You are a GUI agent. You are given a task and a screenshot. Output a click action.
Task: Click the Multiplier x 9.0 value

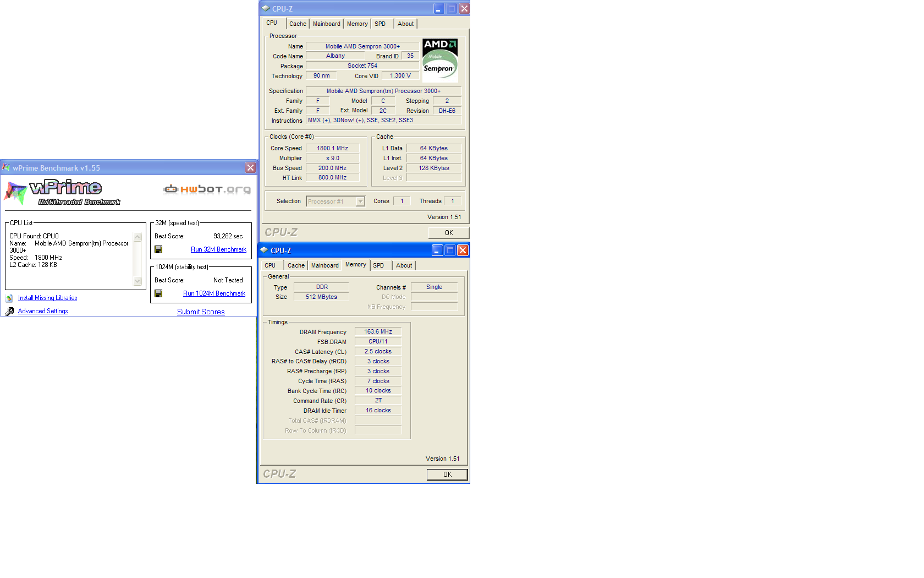333,158
